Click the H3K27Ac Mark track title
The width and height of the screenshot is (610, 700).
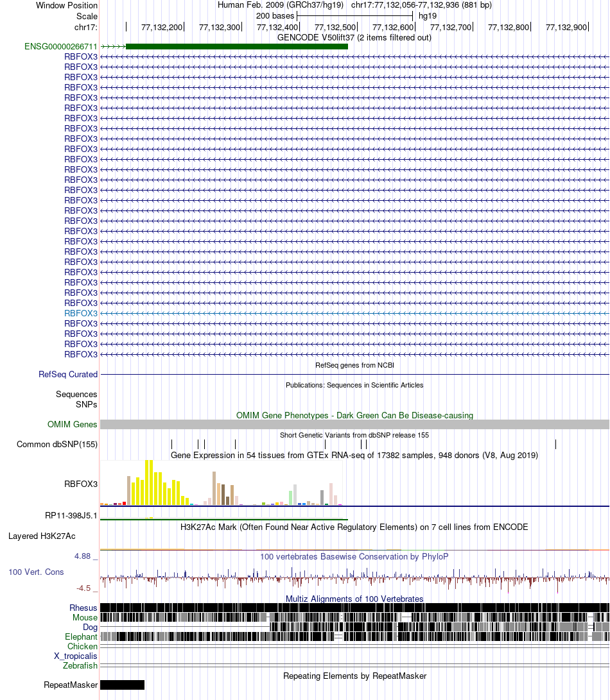[x=354, y=527]
